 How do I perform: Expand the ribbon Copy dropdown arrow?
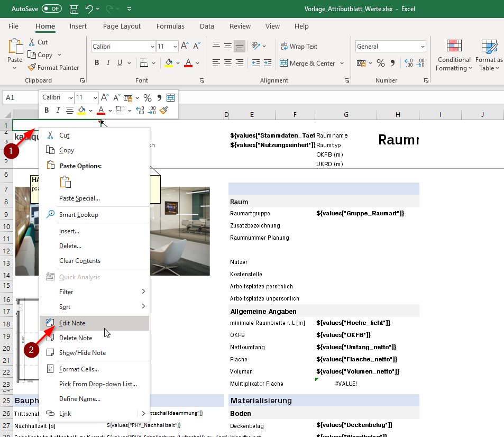tap(59, 55)
